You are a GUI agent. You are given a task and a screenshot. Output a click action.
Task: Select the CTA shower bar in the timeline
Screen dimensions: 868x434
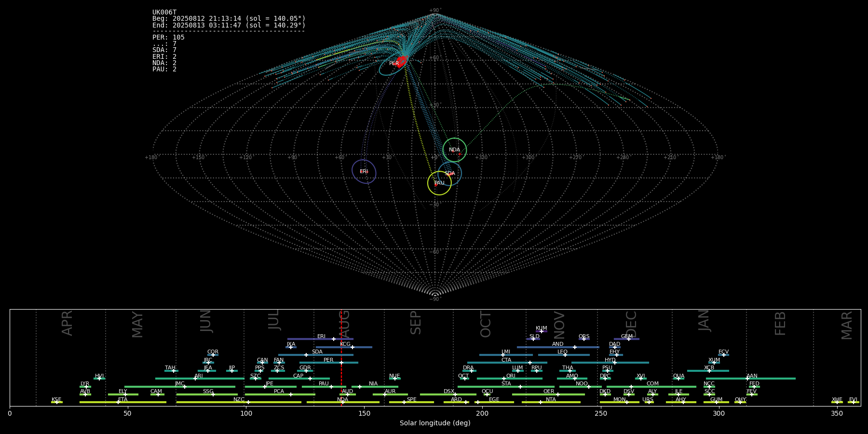click(x=507, y=363)
